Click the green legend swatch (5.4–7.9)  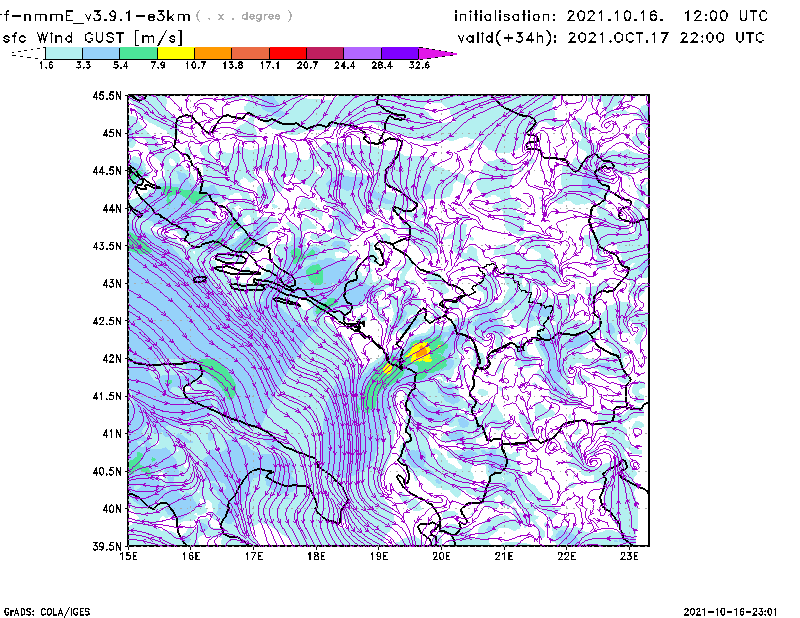(x=138, y=53)
